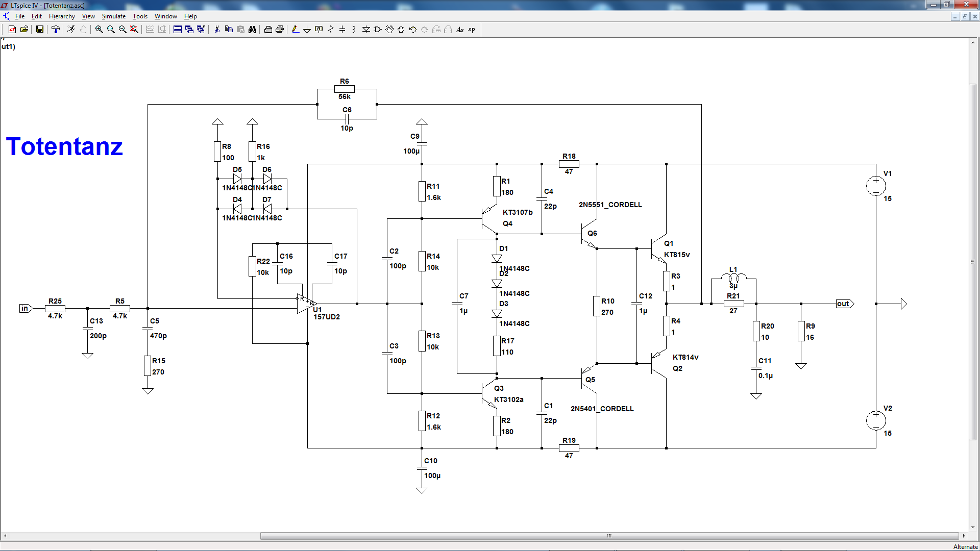Select the Resistor placement tool
980x551 pixels.
click(330, 30)
